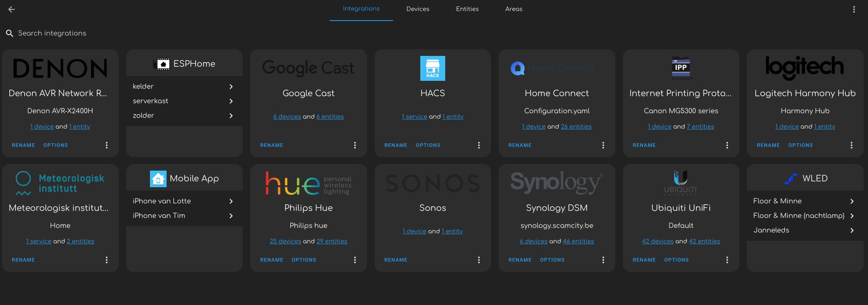Open the Philips Hue card's three-dot menu
This screenshot has width=868, height=305.
(355, 260)
